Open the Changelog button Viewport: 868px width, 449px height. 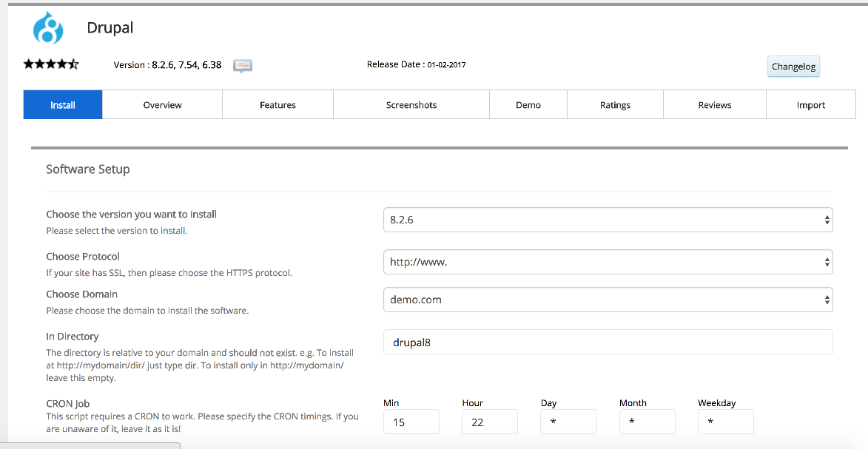793,67
